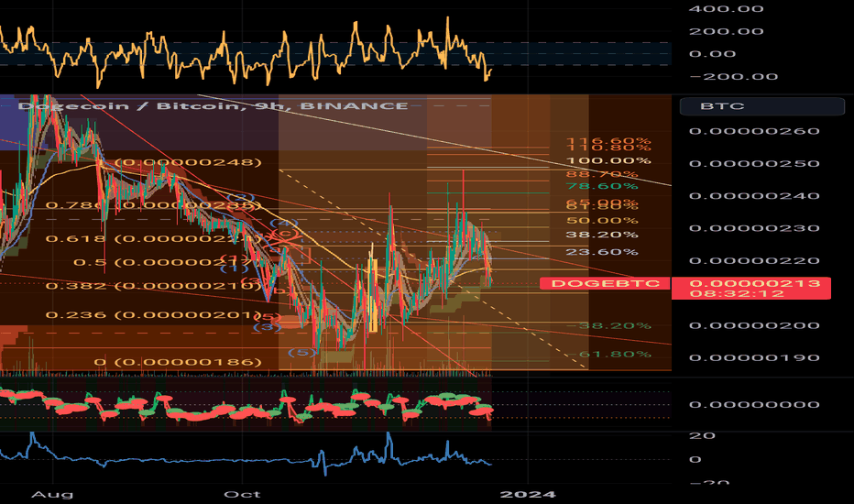Click the 78.60% Fibonacci label
854x504 pixels.
pyautogui.click(x=602, y=186)
